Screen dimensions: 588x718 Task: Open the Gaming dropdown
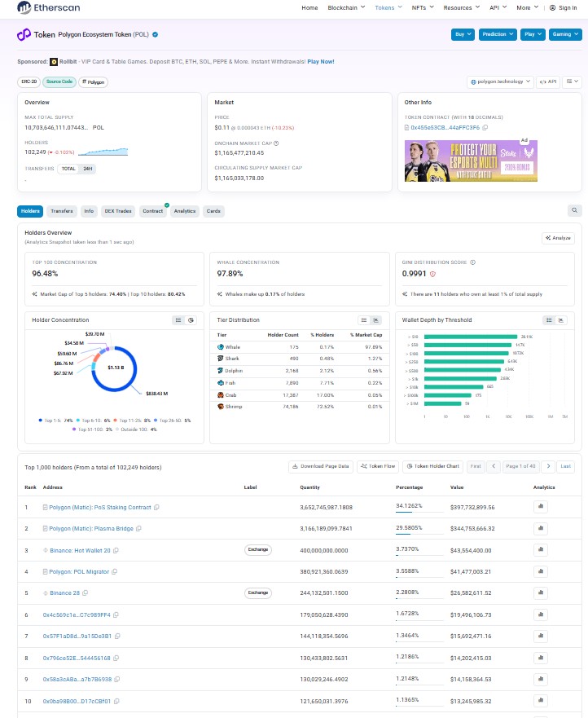(565, 34)
